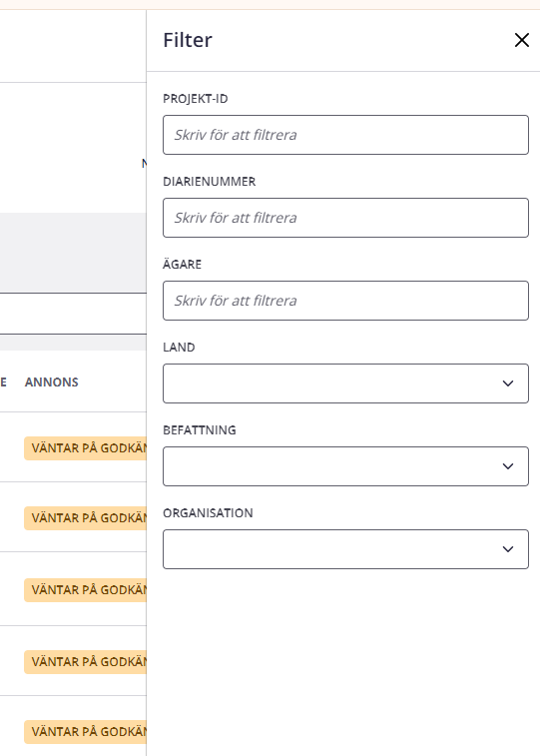Focus the Diarienummer filter input
This screenshot has height=756, width=540.
click(x=345, y=218)
